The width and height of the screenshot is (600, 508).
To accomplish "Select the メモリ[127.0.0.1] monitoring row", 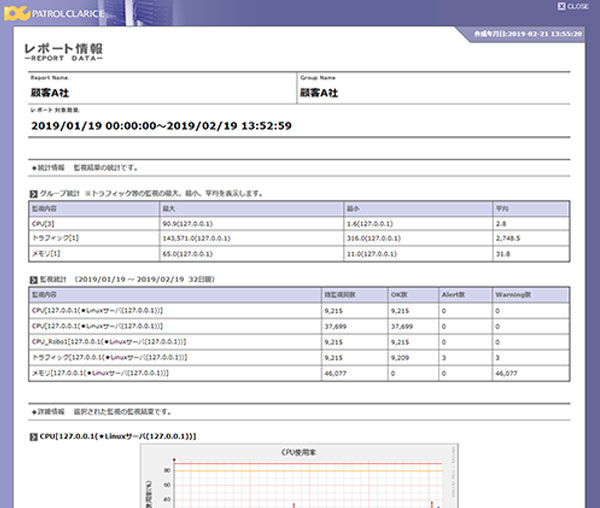I will pyautogui.click(x=299, y=373).
